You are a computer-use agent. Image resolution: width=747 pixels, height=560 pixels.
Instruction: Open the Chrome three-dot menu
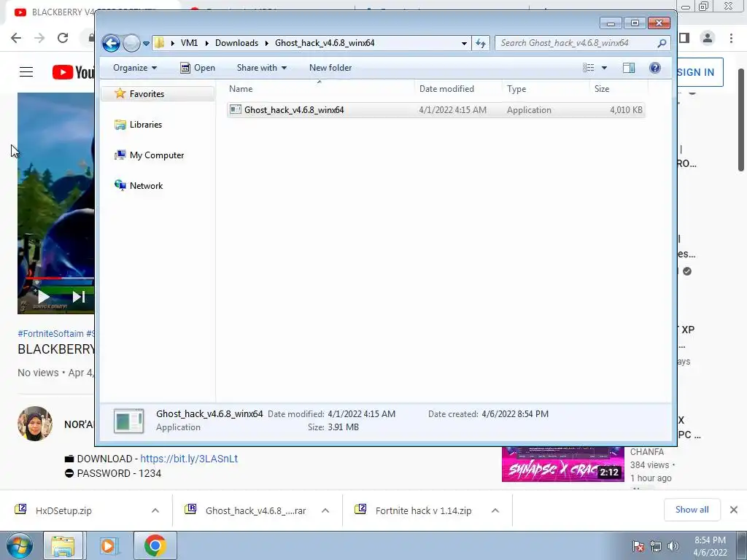pyautogui.click(x=731, y=38)
